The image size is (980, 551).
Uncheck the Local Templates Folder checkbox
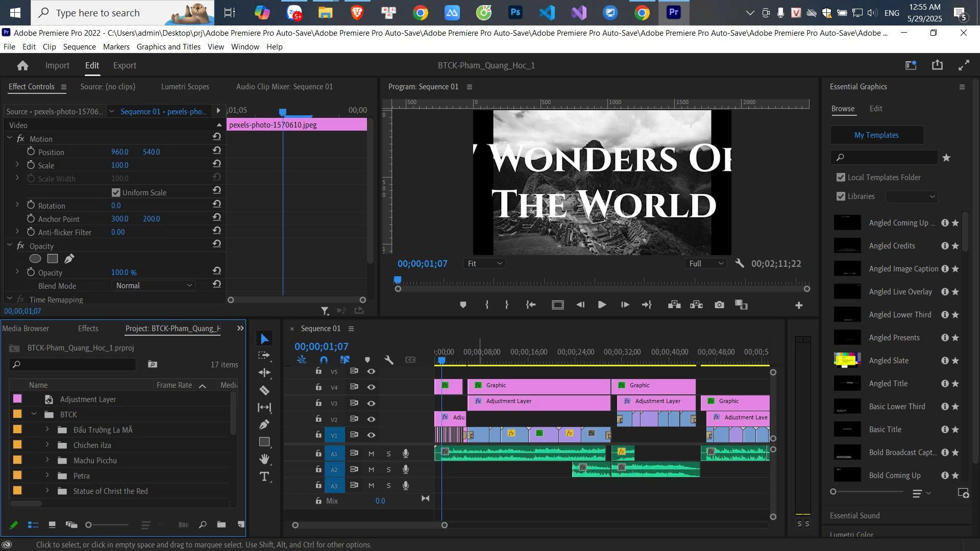coord(841,178)
